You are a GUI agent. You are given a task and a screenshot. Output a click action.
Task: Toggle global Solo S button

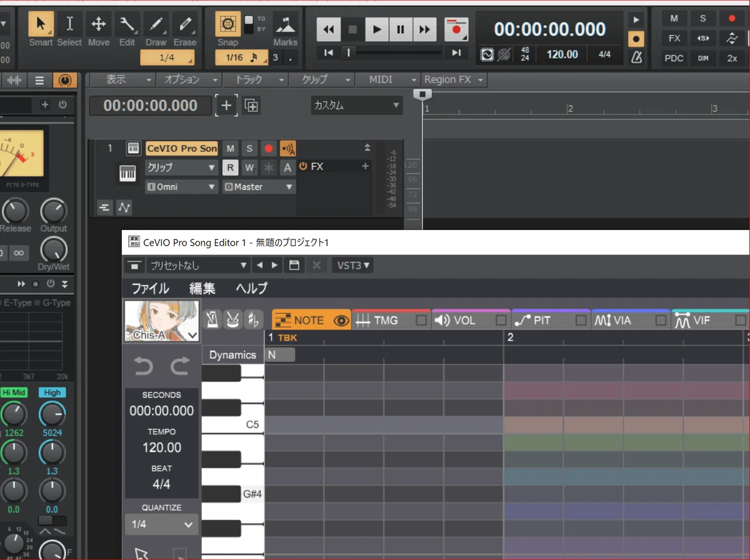[x=703, y=19]
